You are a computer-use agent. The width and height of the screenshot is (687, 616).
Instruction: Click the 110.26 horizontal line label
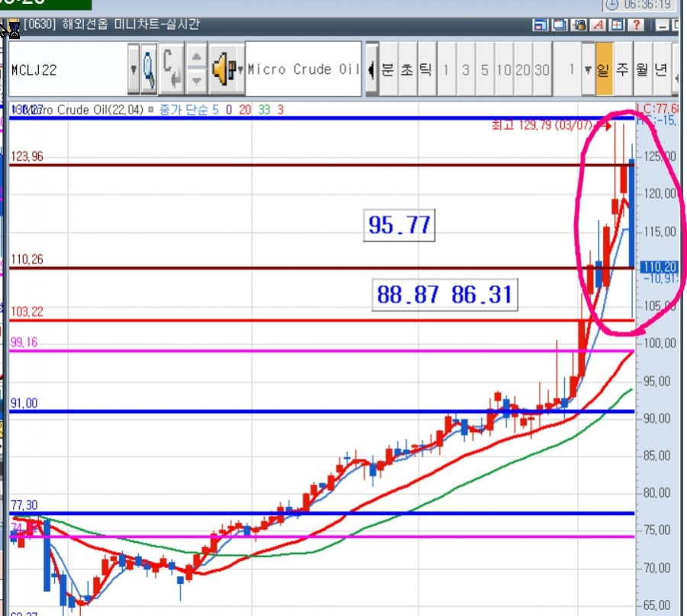click(x=27, y=260)
